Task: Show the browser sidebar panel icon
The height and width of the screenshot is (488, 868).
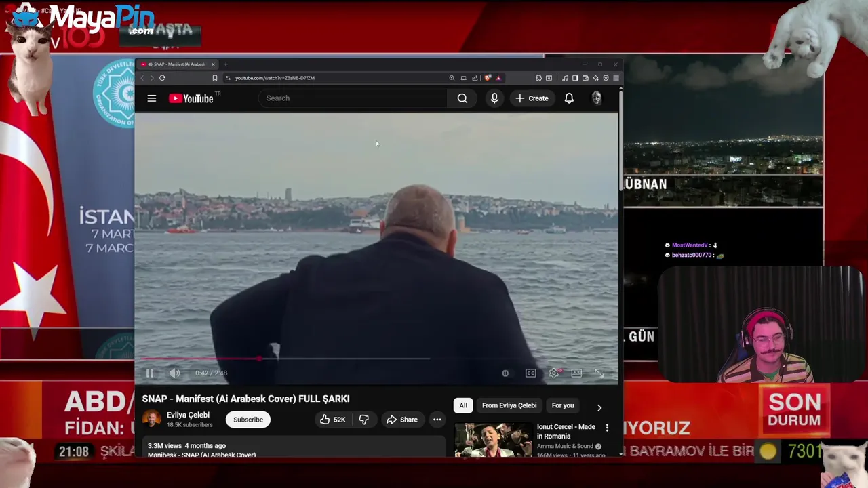Action: 575,78
